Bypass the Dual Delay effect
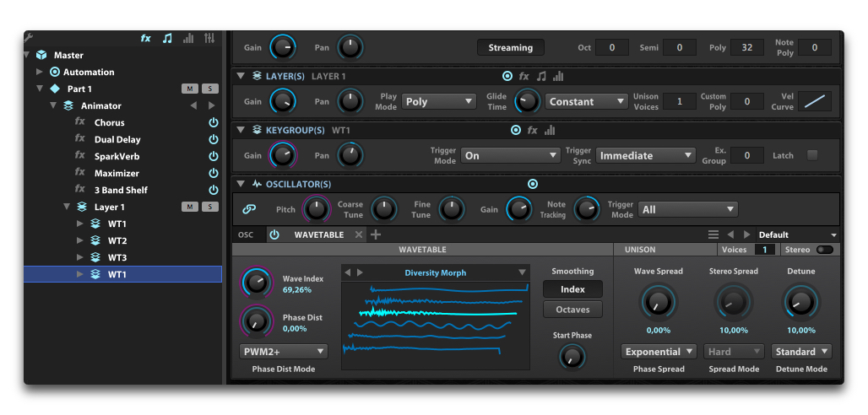 tap(213, 139)
